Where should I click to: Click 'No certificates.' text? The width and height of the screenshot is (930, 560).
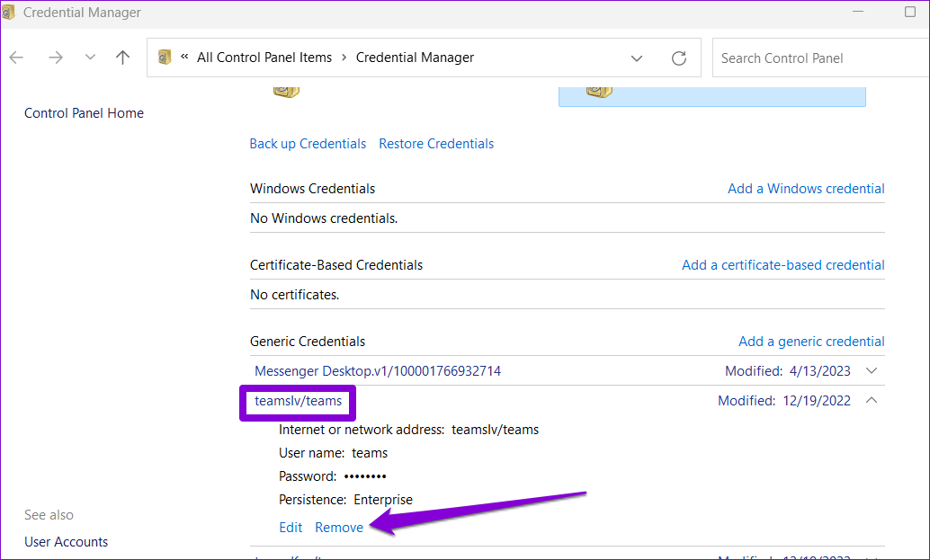pyautogui.click(x=295, y=295)
